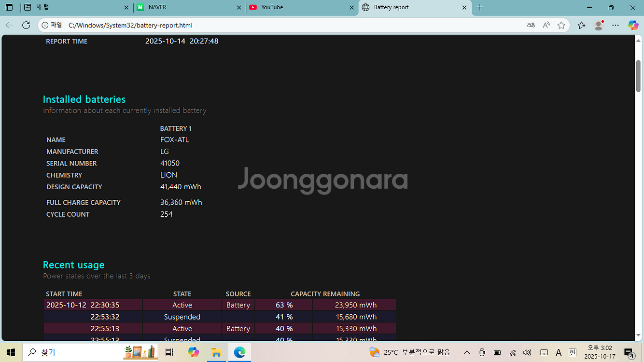644x362 pixels.
Task: Open the Copilot icon in Edge toolbar
Action: (633, 25)
